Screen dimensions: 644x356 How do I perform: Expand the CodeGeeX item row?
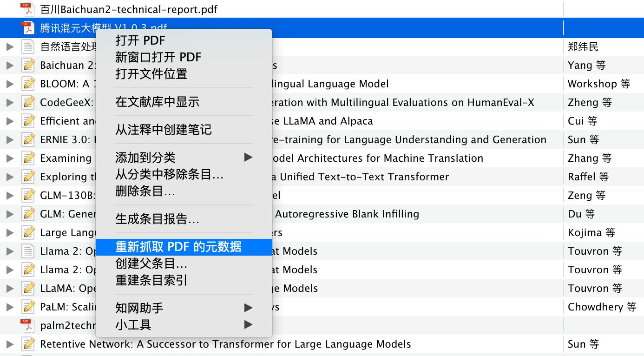point(10,102)
